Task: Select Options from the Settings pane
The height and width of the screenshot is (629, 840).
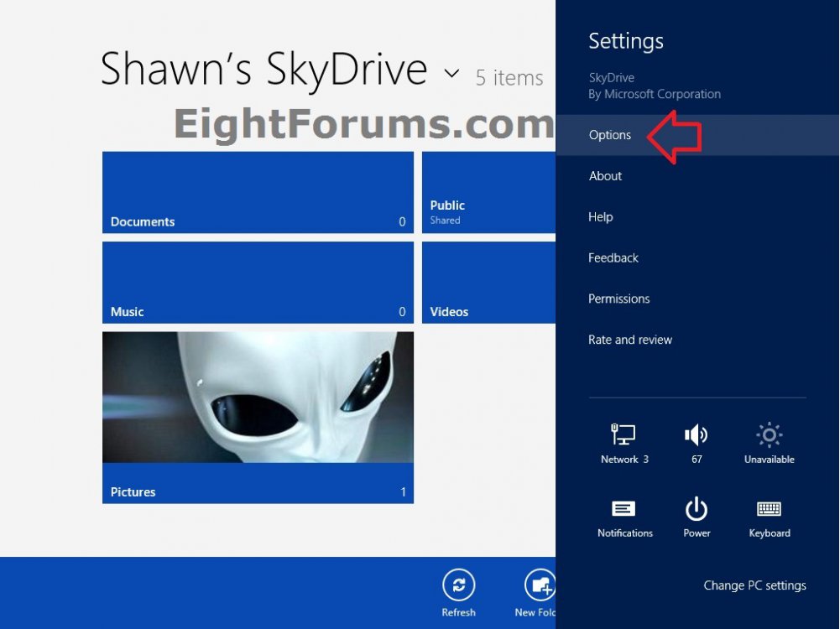Action: (609, 135)
